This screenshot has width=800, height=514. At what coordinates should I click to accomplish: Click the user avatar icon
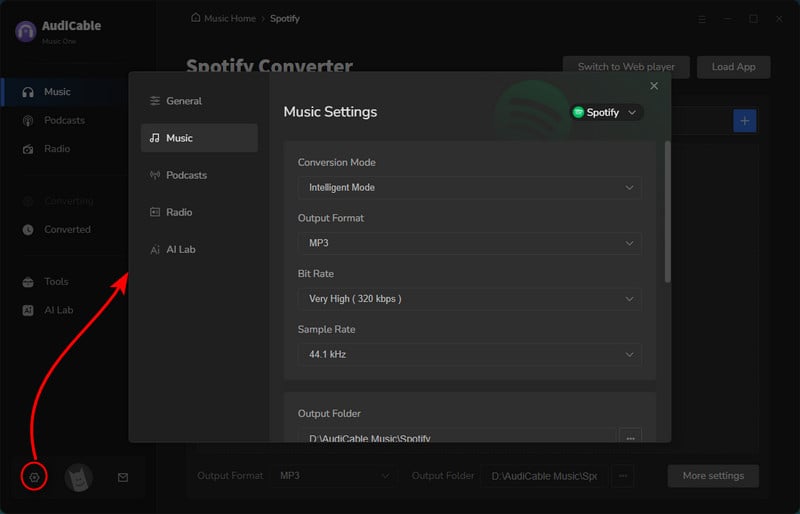coord(78,478)
